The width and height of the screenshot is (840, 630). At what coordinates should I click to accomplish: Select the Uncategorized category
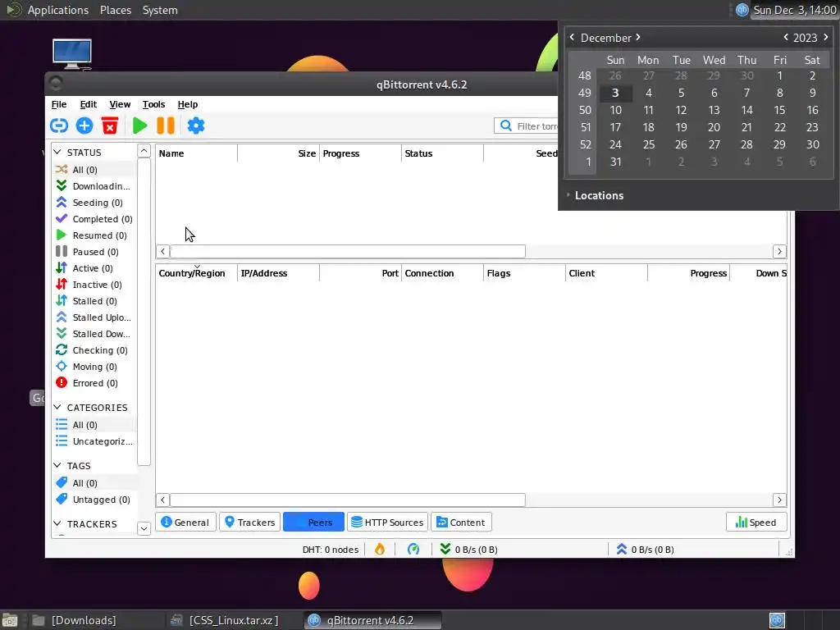(94, 441)
